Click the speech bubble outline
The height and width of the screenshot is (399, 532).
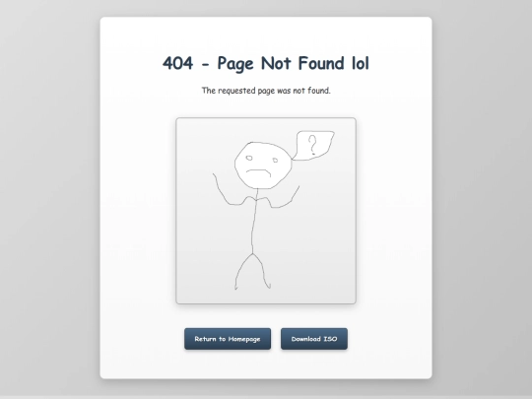(x=313, y=145)
